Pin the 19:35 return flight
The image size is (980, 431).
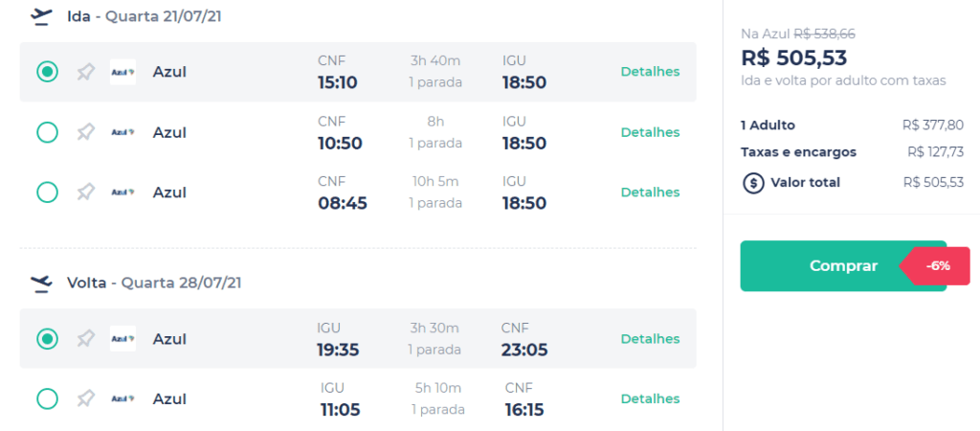click(x=85, y=338)
